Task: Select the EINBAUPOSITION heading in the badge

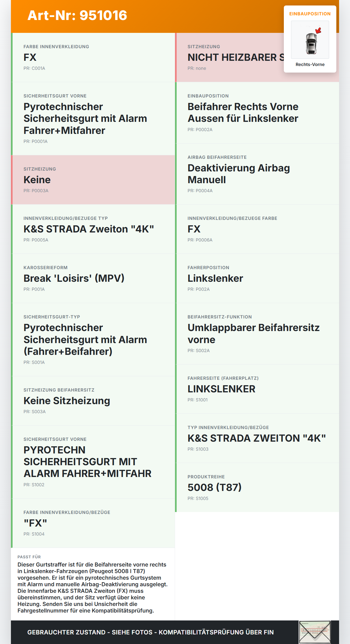Action: 310,14
